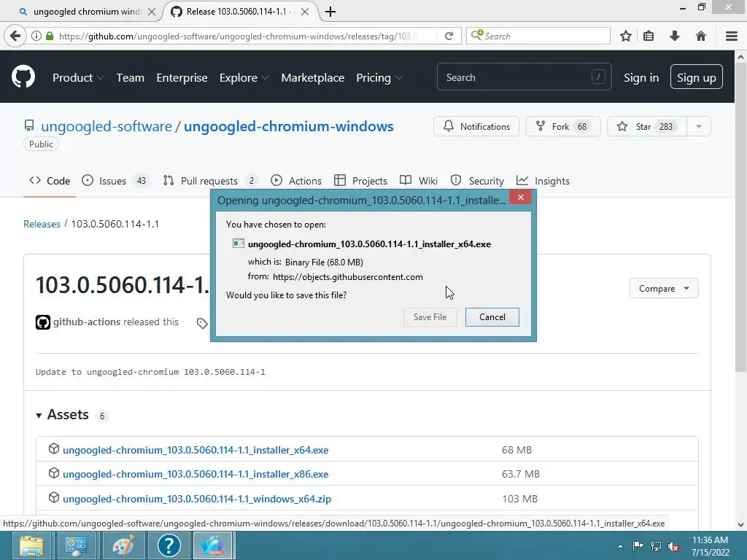Download the installer_x86.exe asset

coord(196,474)
